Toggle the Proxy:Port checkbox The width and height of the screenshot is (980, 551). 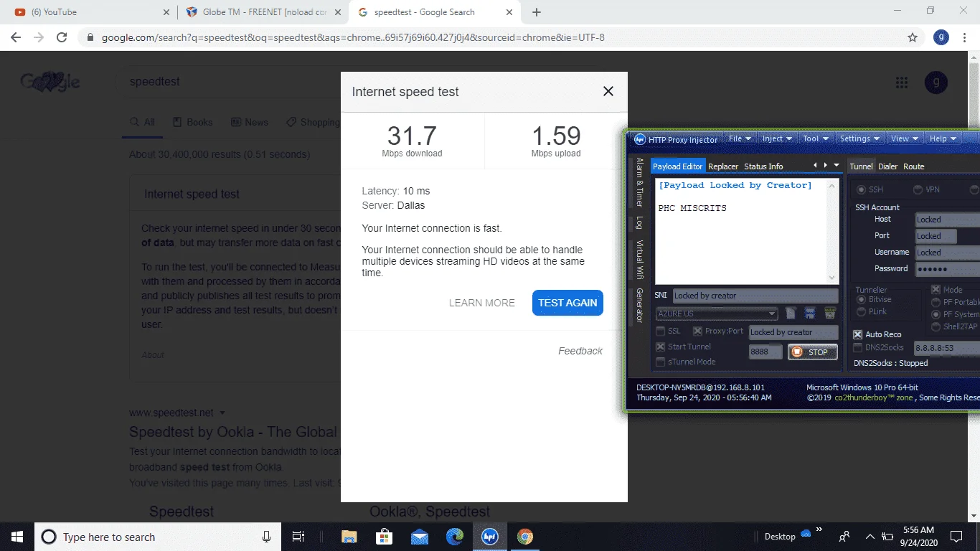point(697,331)
